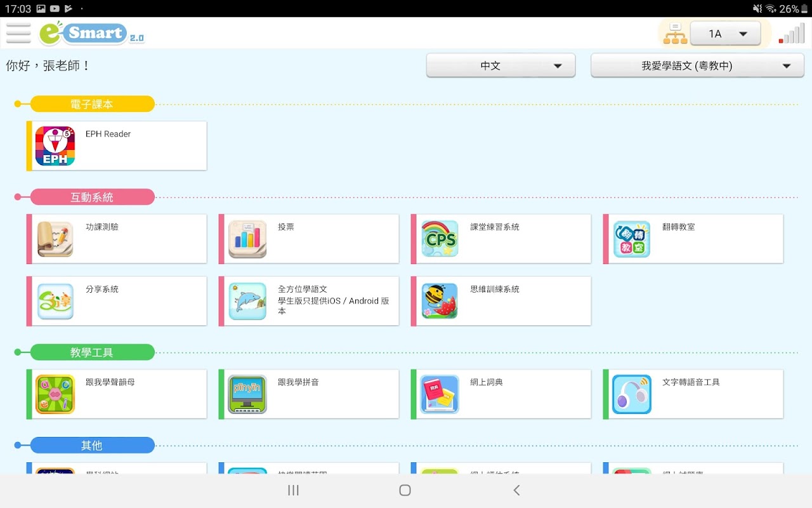Open the hamburger side menu
812x508 pixels.
coord(18,33)
